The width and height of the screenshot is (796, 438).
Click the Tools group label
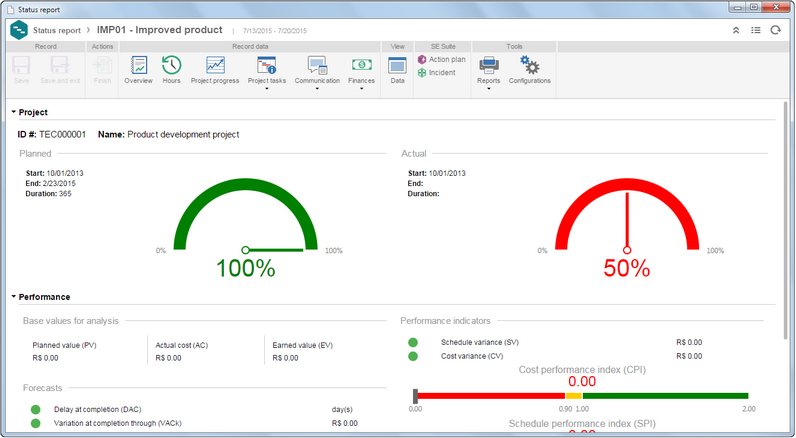pos(514,46)
